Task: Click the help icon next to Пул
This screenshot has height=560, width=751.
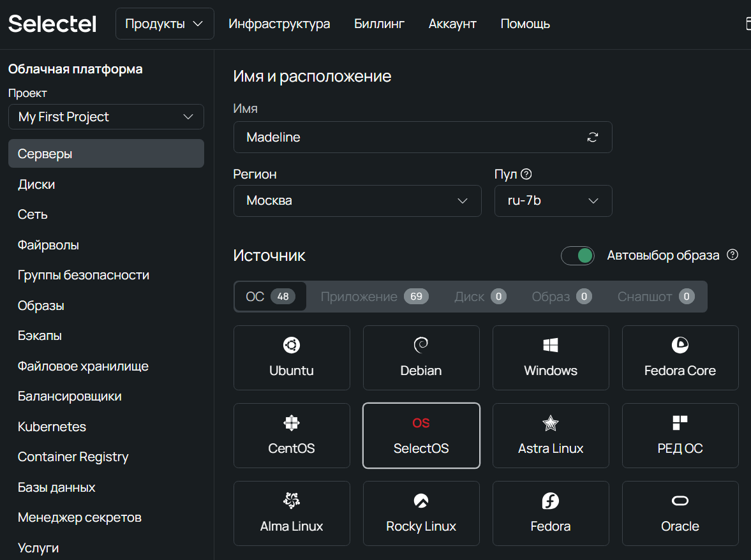Action: tap(526, 174)
